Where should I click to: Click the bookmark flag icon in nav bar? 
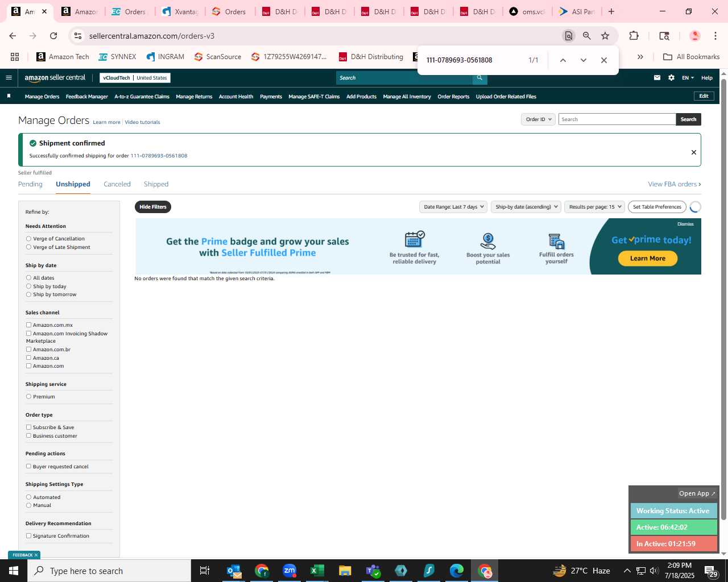(9, 96)
